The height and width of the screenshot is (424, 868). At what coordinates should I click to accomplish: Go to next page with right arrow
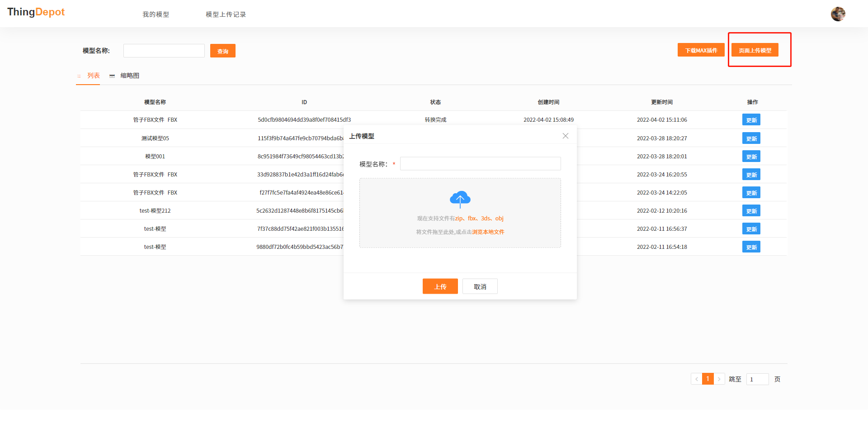[719, 379]
